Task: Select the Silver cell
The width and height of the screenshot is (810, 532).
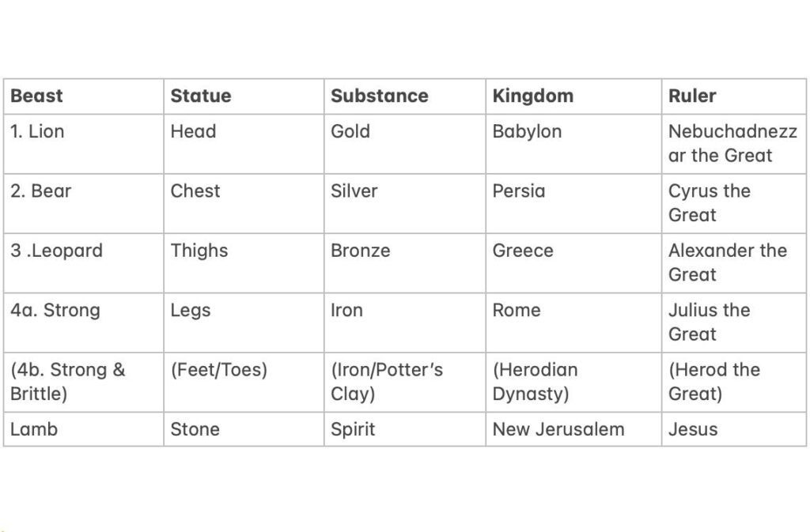Action: 354,191
